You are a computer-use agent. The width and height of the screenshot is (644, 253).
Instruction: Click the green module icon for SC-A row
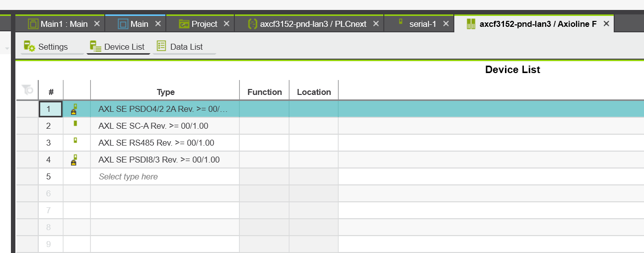(x=75, y=123)
